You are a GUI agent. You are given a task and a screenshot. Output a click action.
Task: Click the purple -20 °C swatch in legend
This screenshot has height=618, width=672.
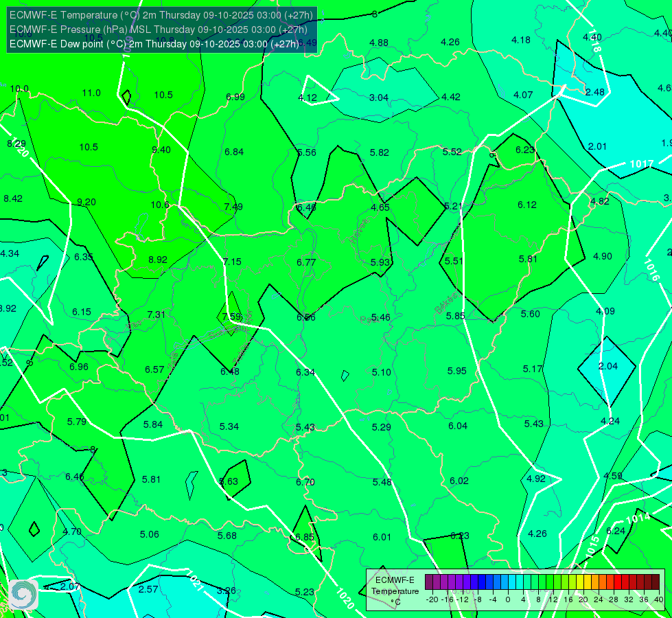point(429,582)
